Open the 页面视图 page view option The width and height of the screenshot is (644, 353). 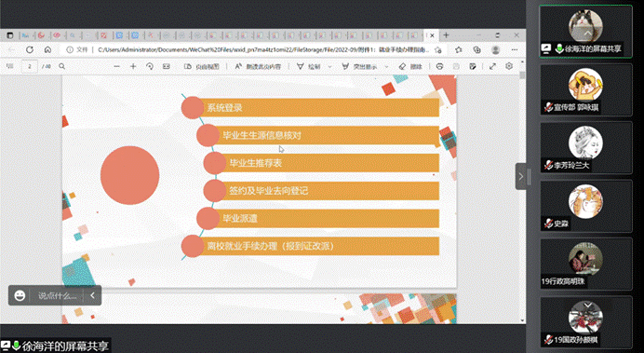pyautogui.click(x=201, y=66)
